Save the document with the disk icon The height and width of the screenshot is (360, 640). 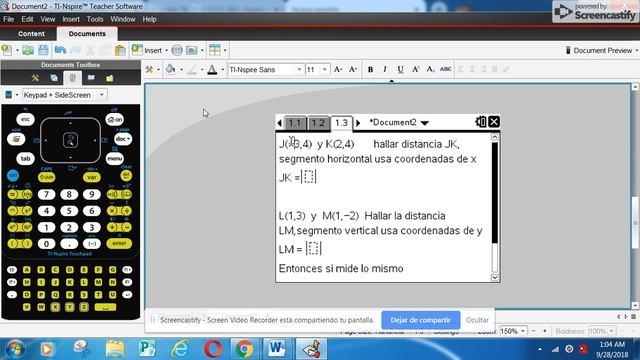(43, 50)
